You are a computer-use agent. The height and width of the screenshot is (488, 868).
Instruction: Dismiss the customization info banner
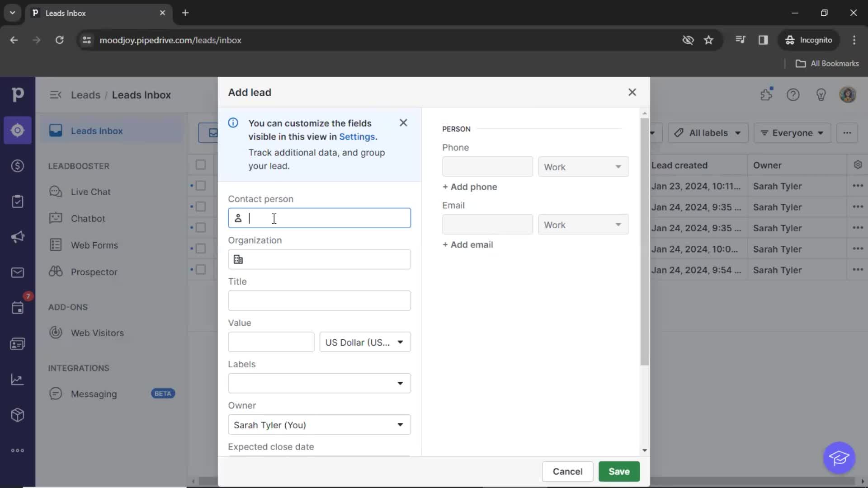(404, 123)
